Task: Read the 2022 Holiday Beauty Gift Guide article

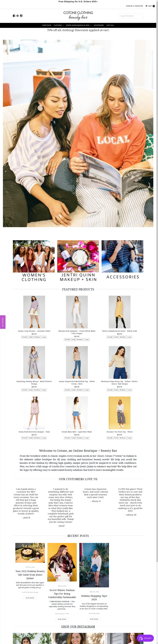Action: (30, 598)
